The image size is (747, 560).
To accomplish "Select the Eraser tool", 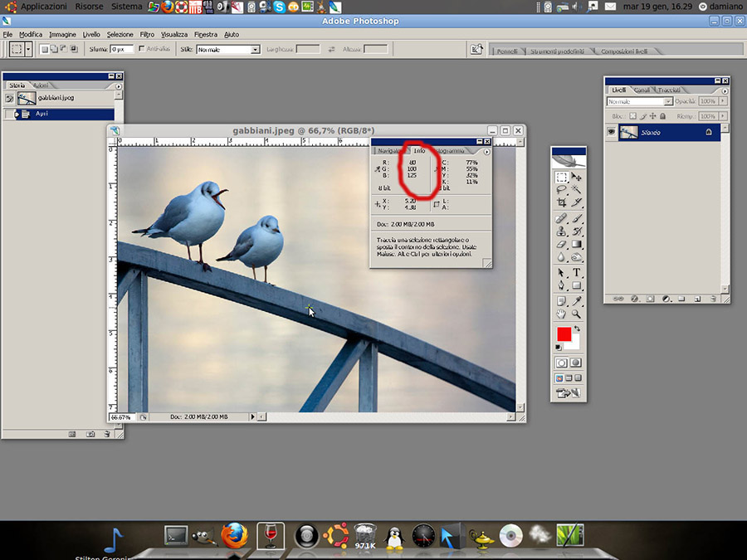I will [x=562, y=245].
